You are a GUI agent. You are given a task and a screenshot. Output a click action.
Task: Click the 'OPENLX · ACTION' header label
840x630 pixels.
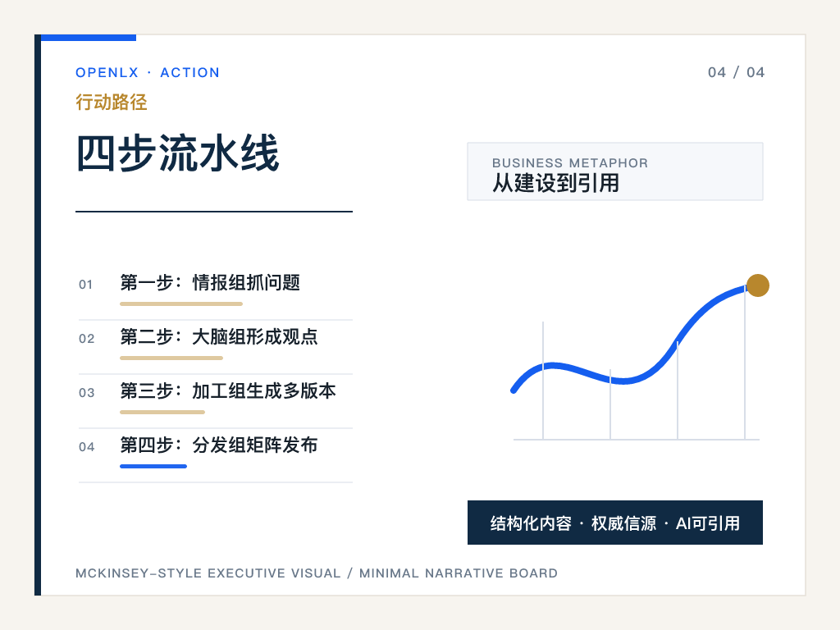[148, 72]
